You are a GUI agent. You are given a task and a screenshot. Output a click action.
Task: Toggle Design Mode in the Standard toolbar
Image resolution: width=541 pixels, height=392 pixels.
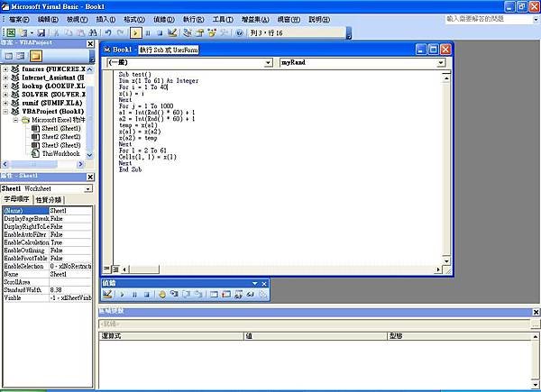tap(172, 32)
